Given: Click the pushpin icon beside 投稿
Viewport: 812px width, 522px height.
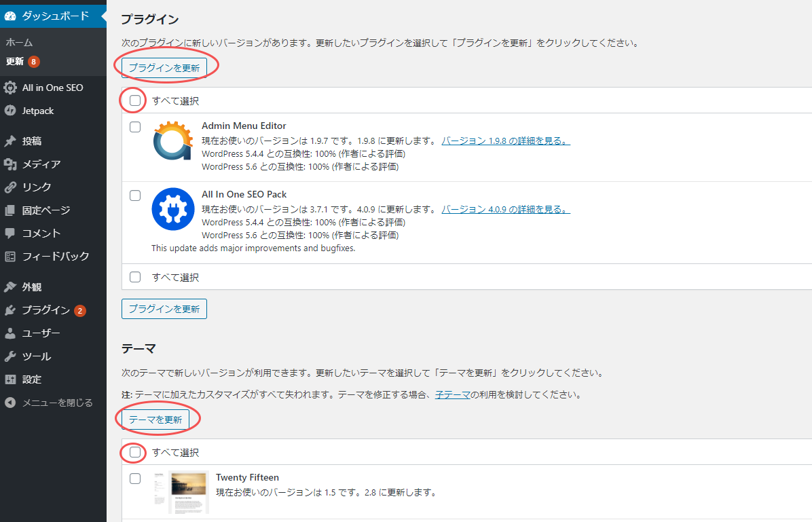Looking at the screenshot, I should coord(10,141).
